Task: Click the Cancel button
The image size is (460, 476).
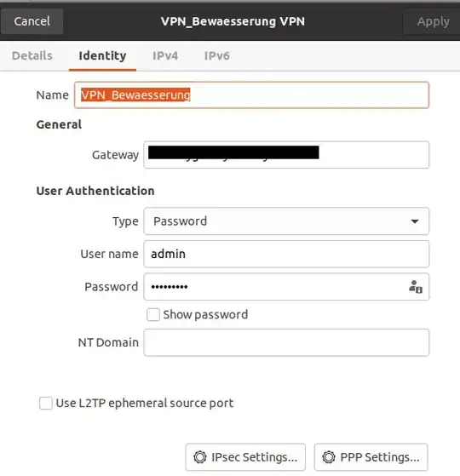Action: coord(32,21)
